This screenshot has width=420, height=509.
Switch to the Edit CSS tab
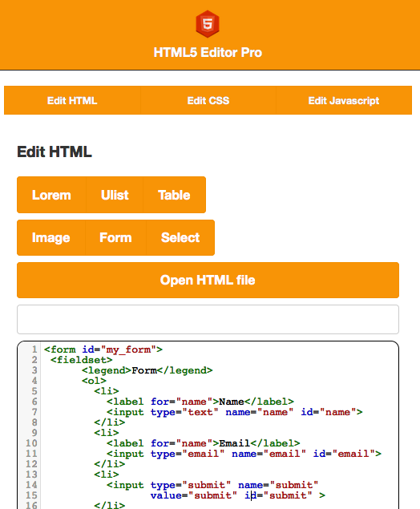[208, 100]
